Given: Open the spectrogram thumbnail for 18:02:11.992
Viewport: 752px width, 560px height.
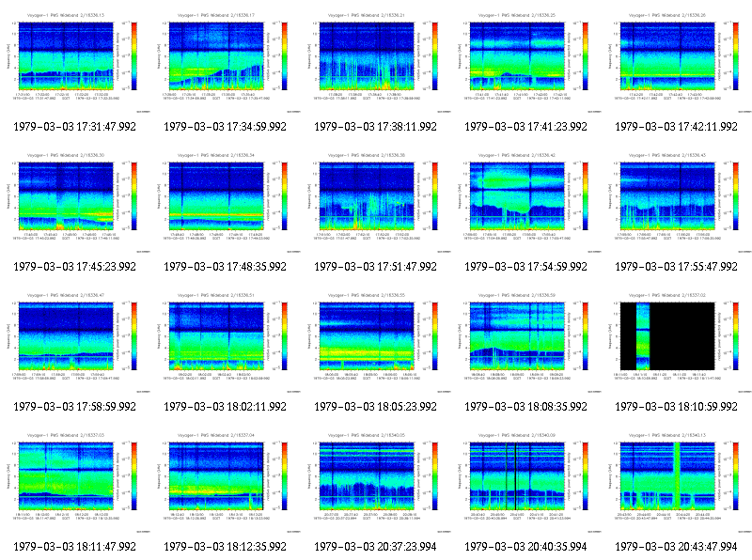Looking at the screenshot, I should click(226, 342).
